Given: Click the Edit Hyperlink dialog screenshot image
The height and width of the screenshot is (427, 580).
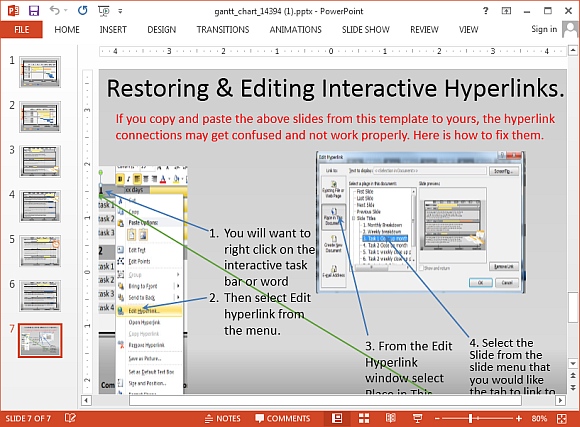Looking at the screenshot, I should tap(420, 222).
